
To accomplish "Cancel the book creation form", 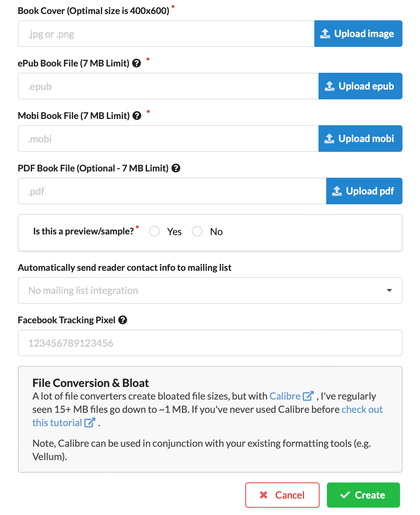I will click(x=282, y=495).
